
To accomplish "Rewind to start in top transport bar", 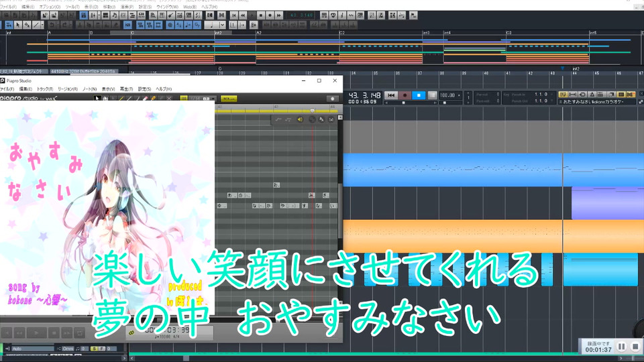I will (233, 15).
